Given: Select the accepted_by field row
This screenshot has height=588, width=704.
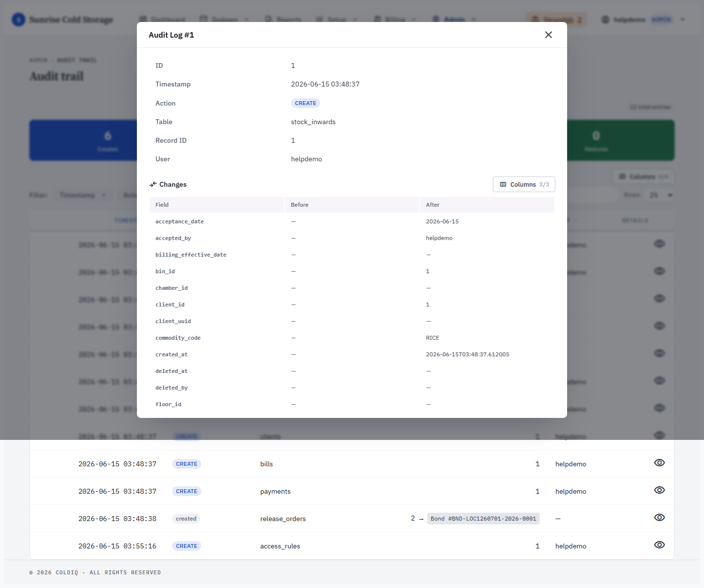Looking at the screenshot, I should pos(352,238).
